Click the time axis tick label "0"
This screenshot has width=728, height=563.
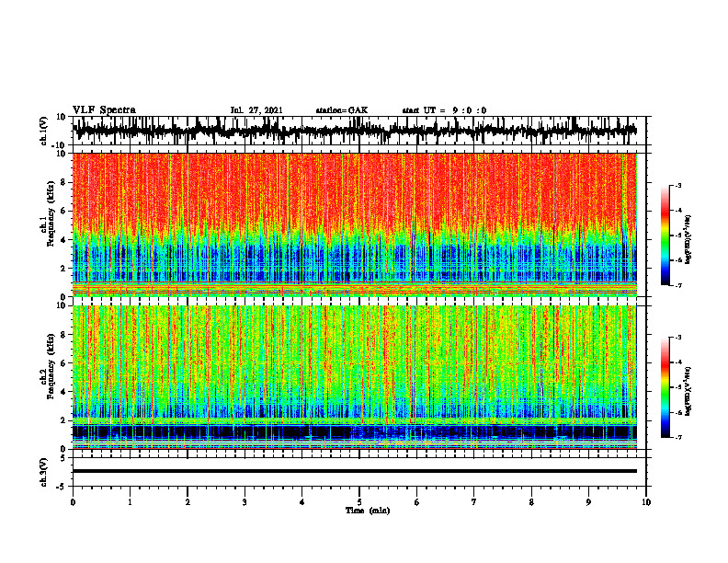[x=73, y=502]
